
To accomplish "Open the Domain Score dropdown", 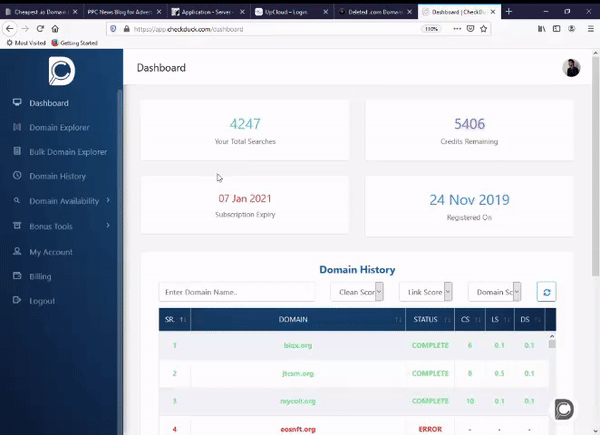I will click(x=495, y=292).
